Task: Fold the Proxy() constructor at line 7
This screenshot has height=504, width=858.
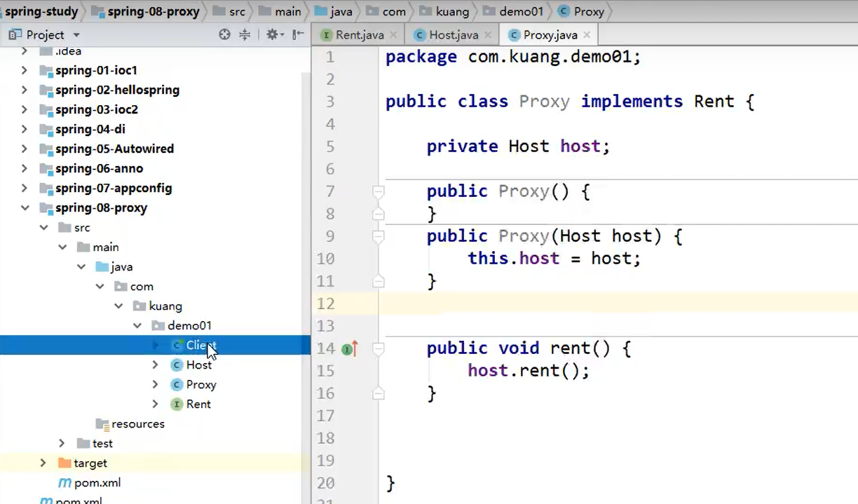Action: coord(379,191)
